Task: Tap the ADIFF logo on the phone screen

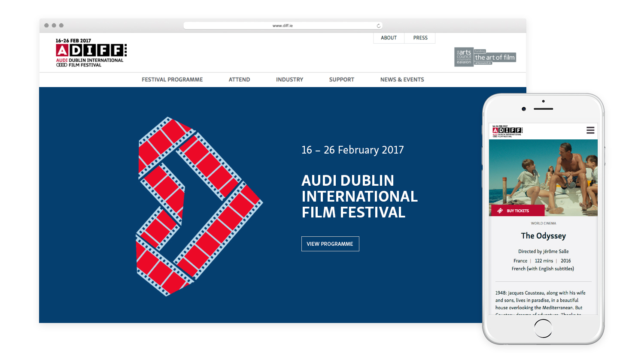Action: [507, 131]
